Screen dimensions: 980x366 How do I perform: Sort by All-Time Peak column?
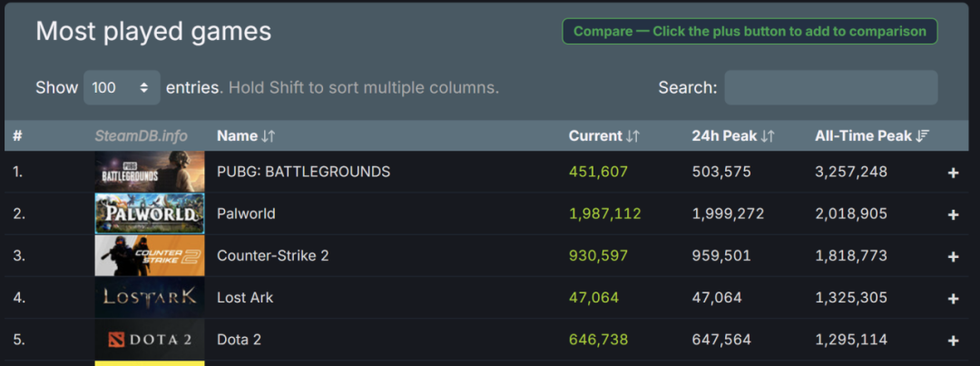tap(871, 136)
